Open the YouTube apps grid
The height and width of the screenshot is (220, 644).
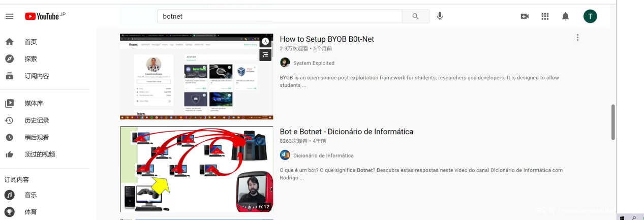pyautogui.click(x=545, y=16)
